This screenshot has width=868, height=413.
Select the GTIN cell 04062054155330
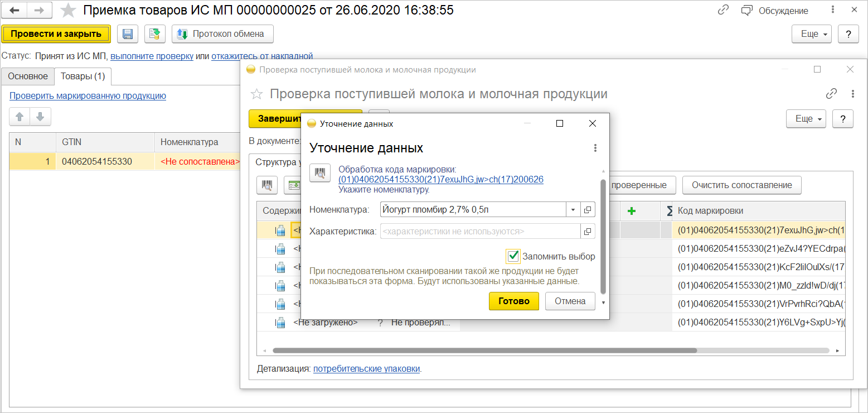click(x=105, y=161)
